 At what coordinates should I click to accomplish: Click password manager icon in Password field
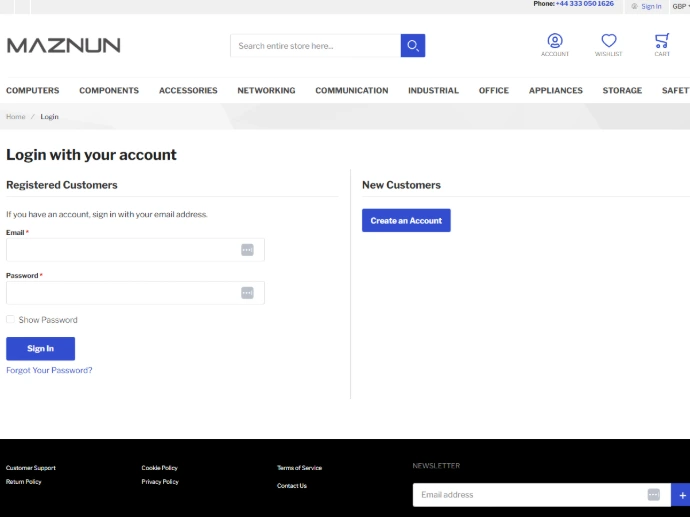pos(247,293)
